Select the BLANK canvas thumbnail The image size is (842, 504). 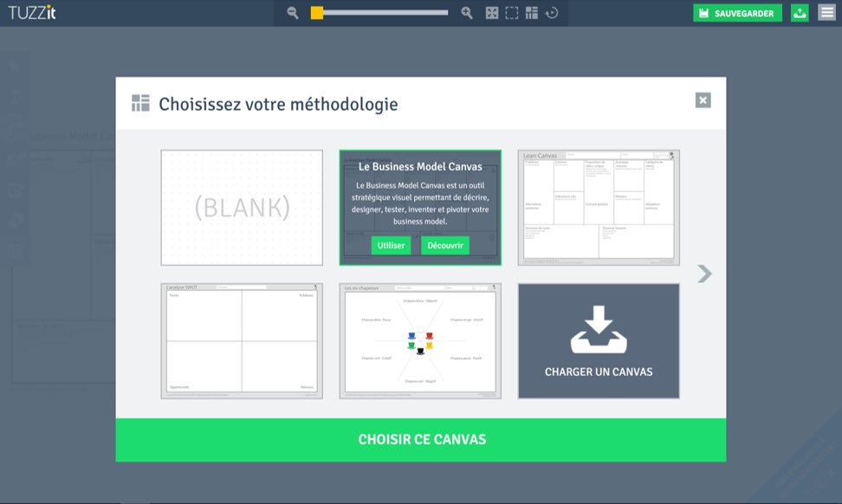click(243, 205)
